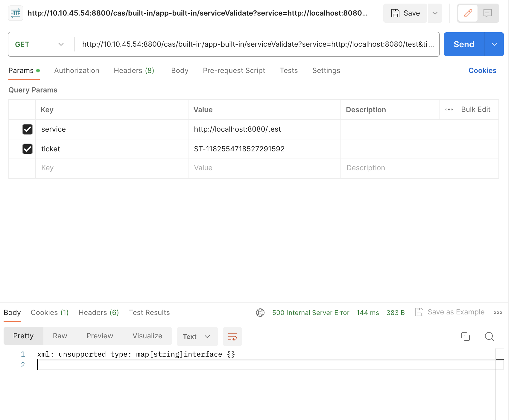Copy the response body using the copy icon
Screen dimensions: 517x420
point(466,336)
